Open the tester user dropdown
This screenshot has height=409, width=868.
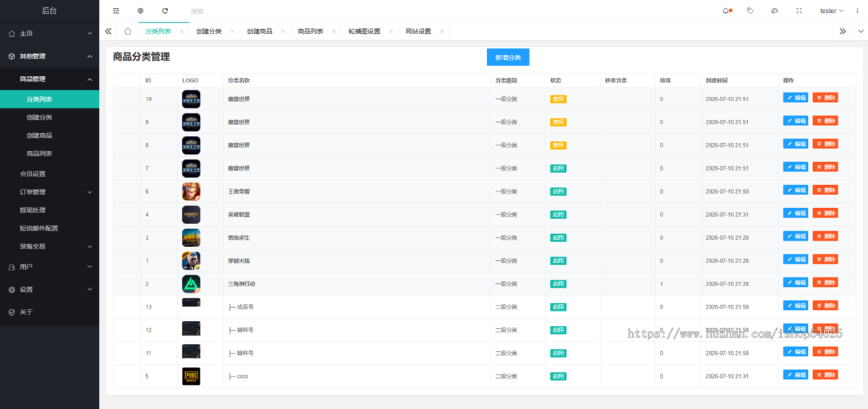[832, 11]
